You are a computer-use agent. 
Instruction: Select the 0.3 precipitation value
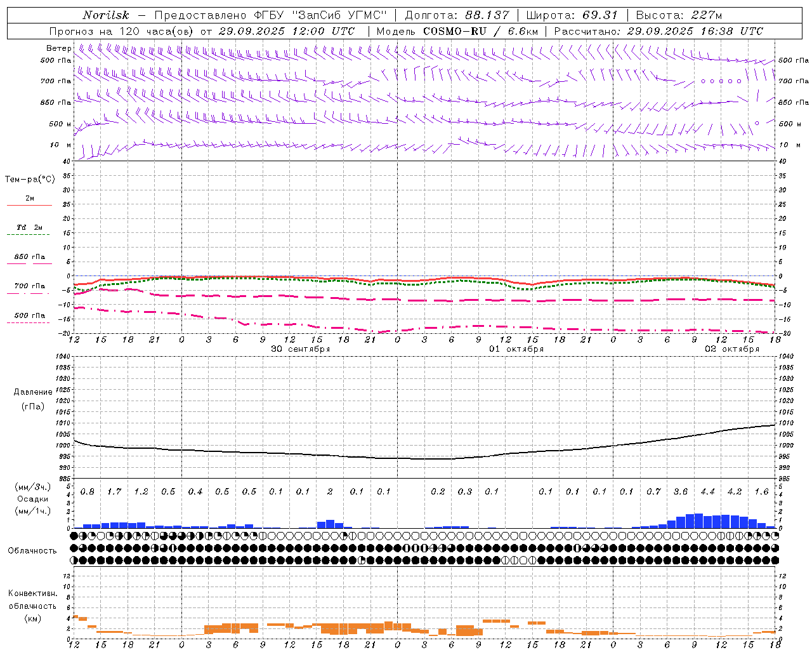465,492
